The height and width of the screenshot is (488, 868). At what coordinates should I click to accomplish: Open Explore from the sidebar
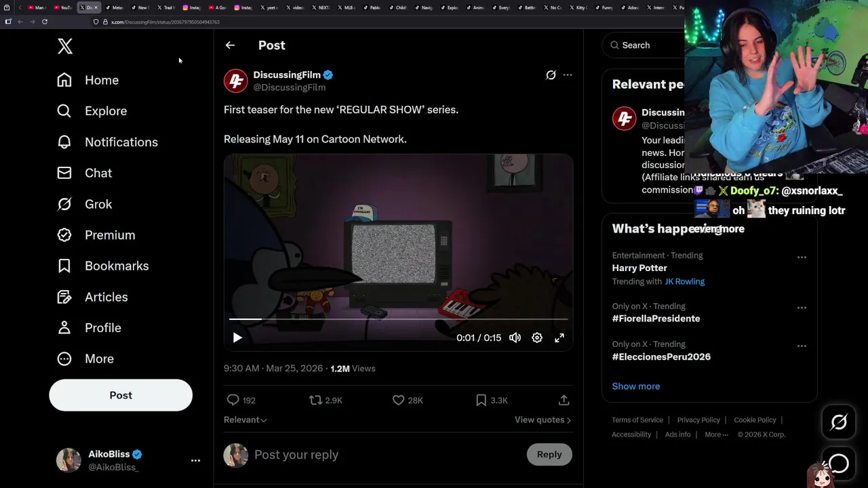tap(92, 111)
